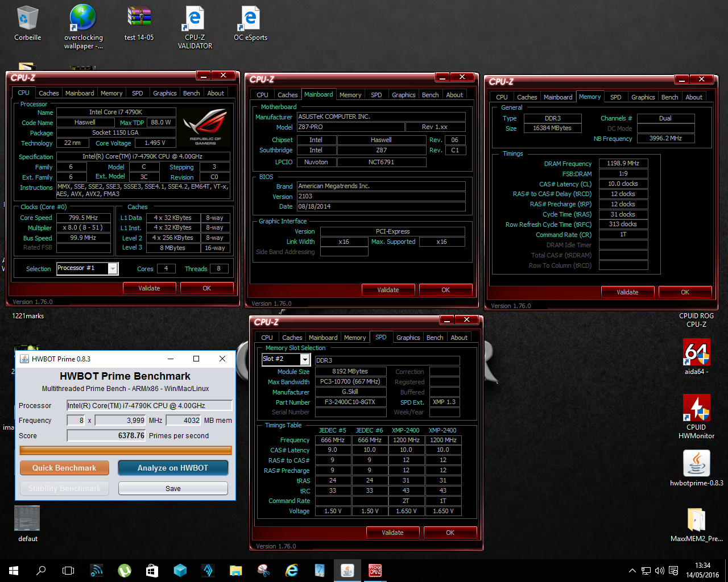The image size is (728, 582).
Task: Open the Windows Store taskbar icon
Action: pyautogui.click(x=152, y=570)
